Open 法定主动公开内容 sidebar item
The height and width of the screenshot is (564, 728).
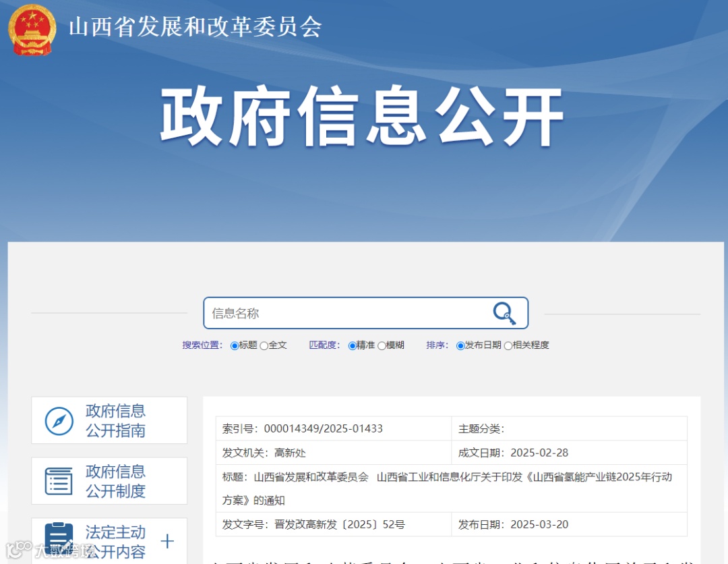(x=109, y=541)
